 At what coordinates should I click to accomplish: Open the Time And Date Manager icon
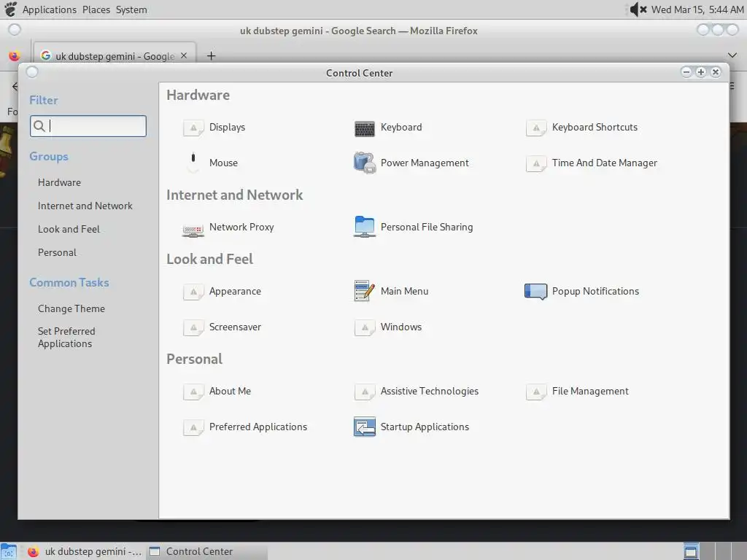click(x=536, y=163)
